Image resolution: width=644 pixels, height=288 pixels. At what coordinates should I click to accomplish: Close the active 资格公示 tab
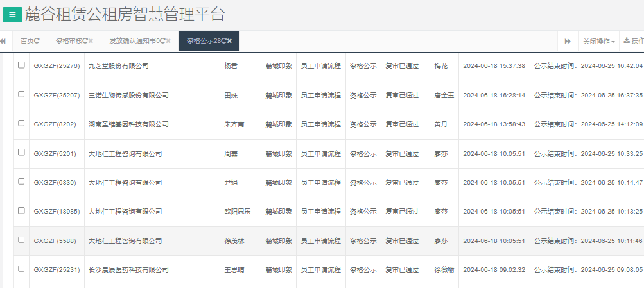pyautogui.click(x=230, y=41)
